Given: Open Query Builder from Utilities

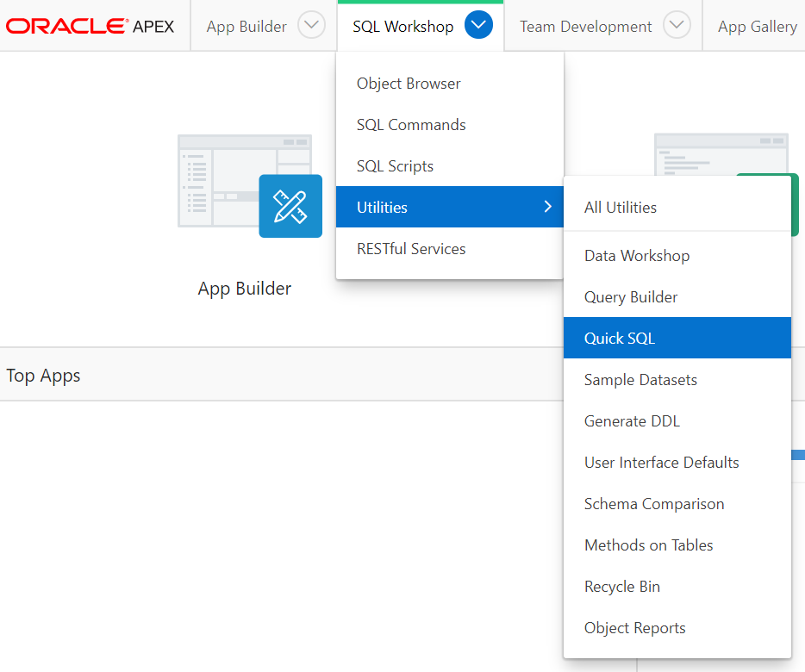Looking at the screenshot, I should pos(631,297).
